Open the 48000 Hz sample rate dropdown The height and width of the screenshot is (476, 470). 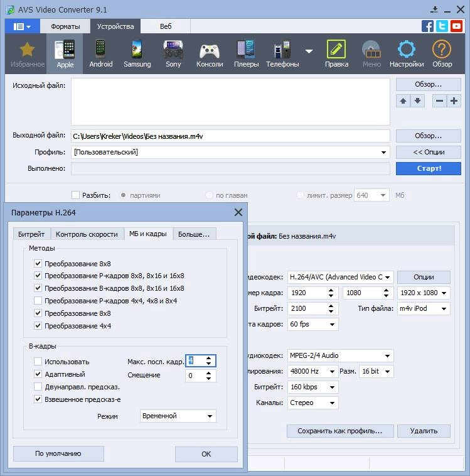point(313,371)
